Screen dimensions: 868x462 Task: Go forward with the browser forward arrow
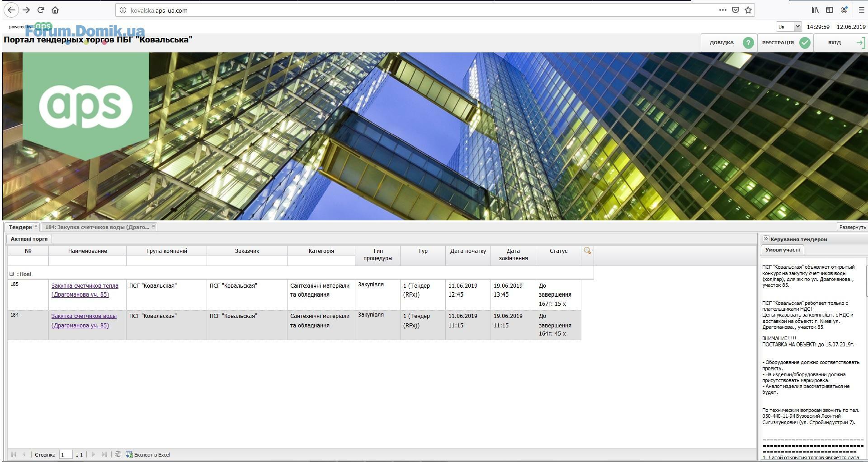coord(26,10)
